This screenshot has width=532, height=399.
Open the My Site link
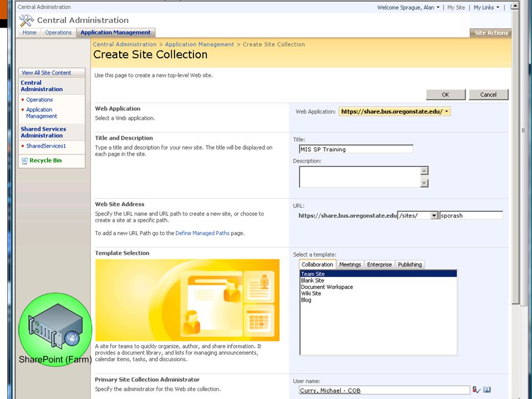coord(456,7)
